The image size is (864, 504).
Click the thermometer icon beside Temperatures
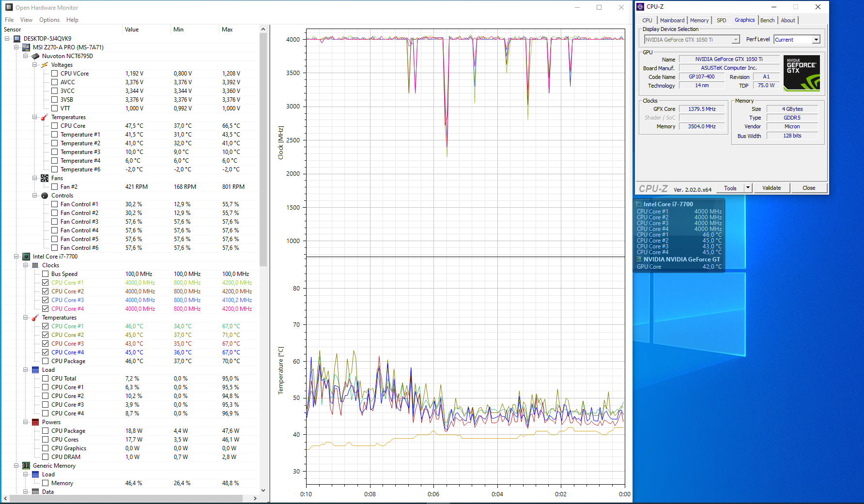(x=45, y=117)
